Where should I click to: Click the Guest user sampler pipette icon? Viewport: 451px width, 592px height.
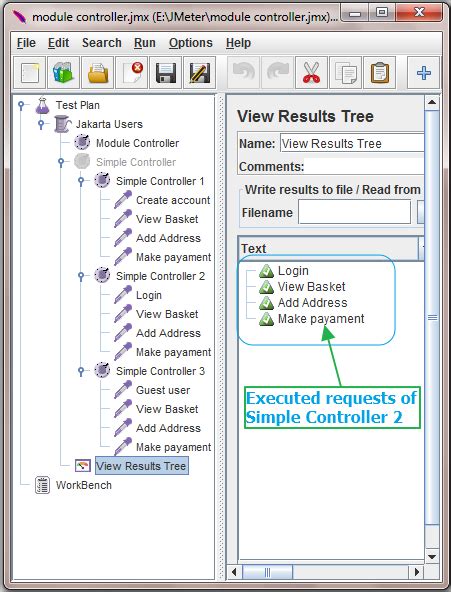coord(123,390)
